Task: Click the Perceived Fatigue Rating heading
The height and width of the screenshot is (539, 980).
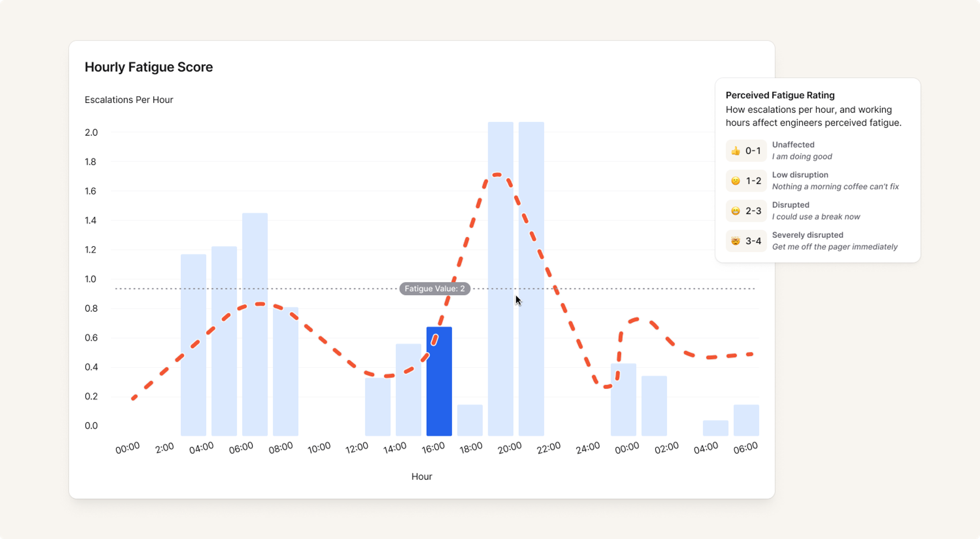Action: 780,95
